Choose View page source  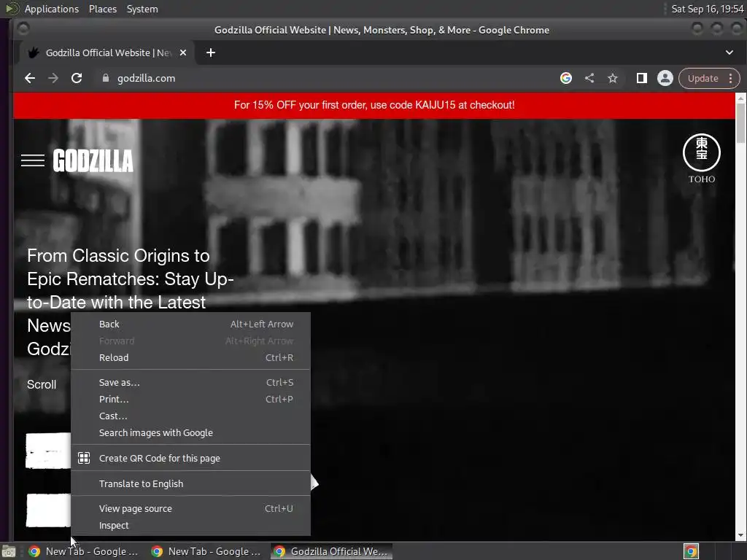point(190,508)
